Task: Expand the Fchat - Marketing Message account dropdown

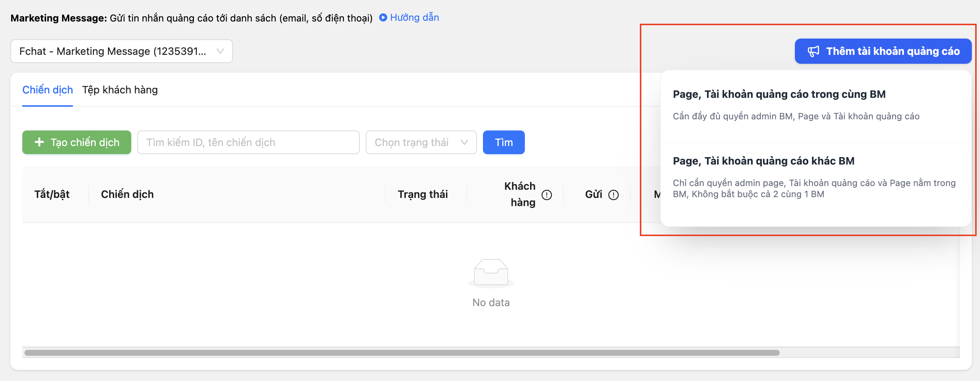Action: (x=121, y=51)
